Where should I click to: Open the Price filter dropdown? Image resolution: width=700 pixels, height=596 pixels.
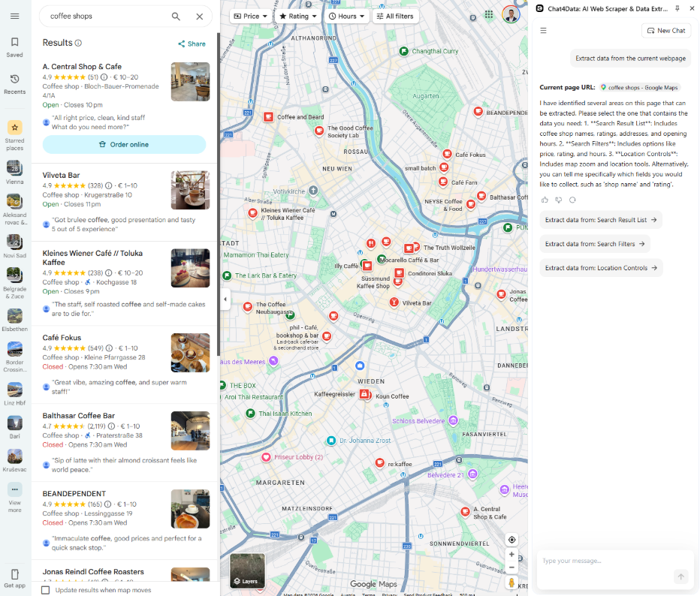[250, 16]
